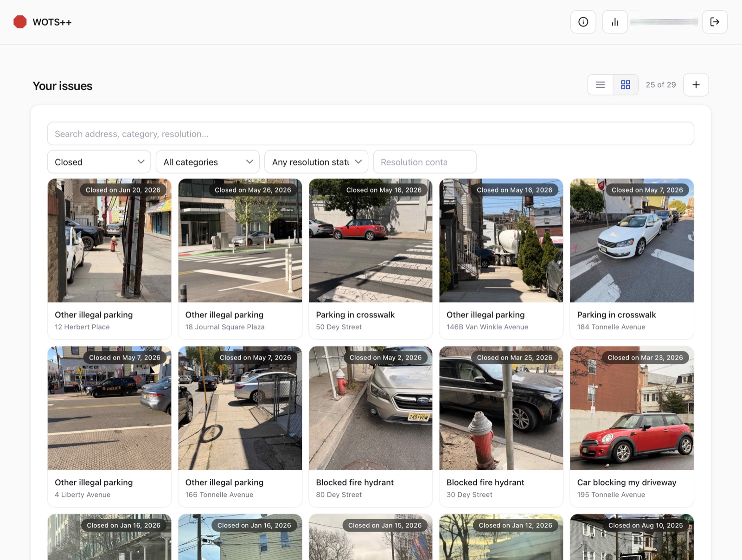
Task: Open photo for 195 Tonnelle Avenue issue
Action: 632,408
